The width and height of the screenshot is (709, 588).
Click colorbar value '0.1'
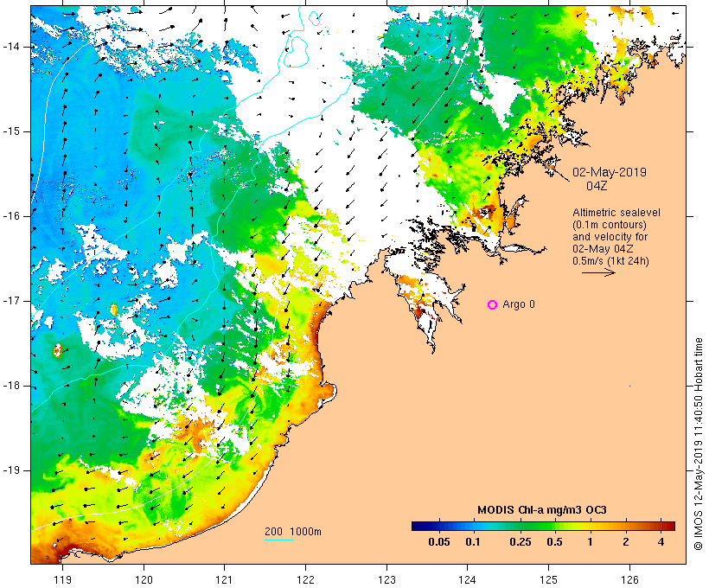pos(472,542)
